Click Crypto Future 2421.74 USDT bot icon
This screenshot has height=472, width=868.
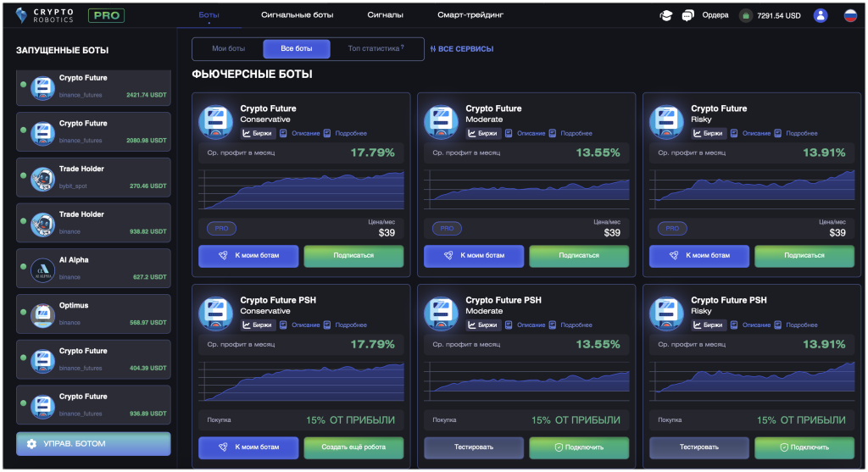point(42,88)
